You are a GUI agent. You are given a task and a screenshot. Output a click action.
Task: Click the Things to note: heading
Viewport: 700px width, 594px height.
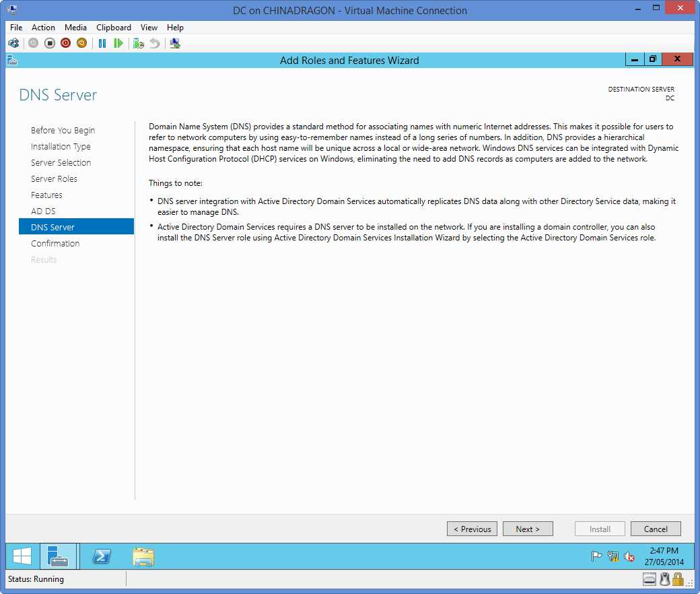point(176,183)
